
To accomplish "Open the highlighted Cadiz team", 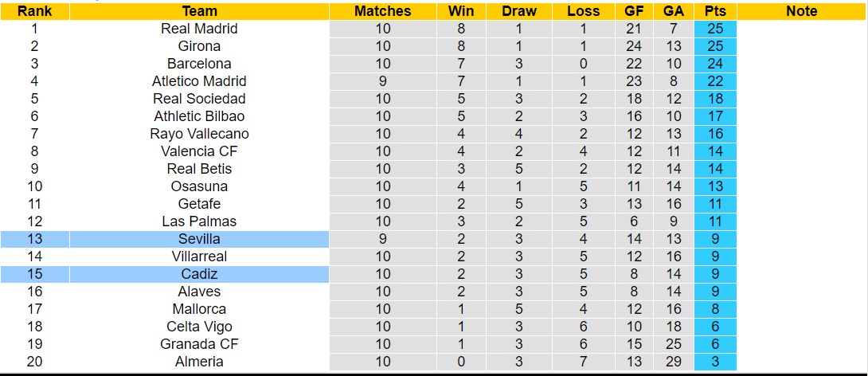I will tap(199, 274).
